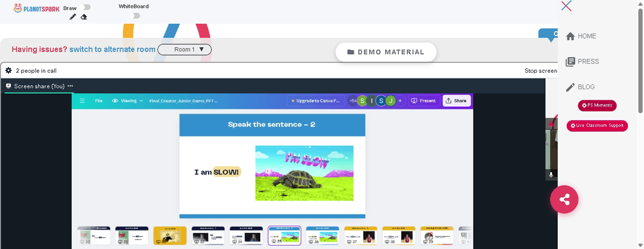Click the side menu vertical scrollbar
644x249 pixels.
point(641,60)
